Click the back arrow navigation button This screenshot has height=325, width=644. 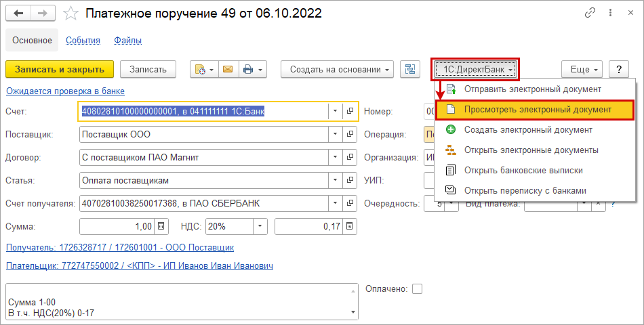point(21,13)
